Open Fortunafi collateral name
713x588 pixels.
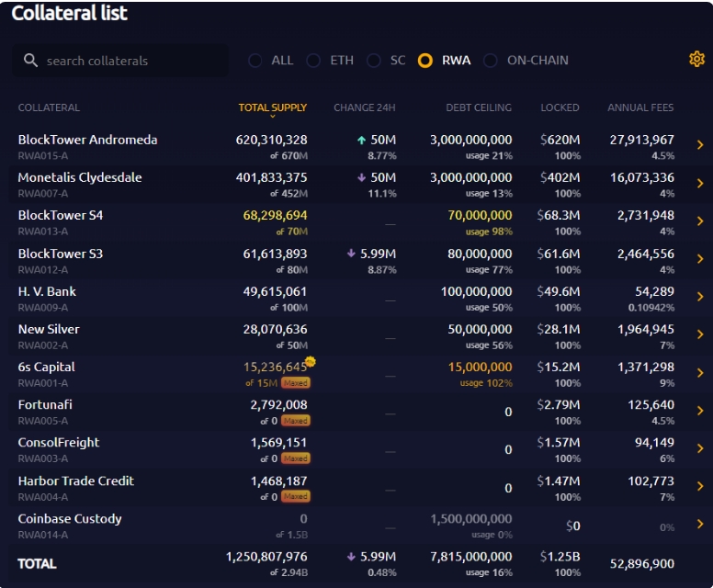45,404
